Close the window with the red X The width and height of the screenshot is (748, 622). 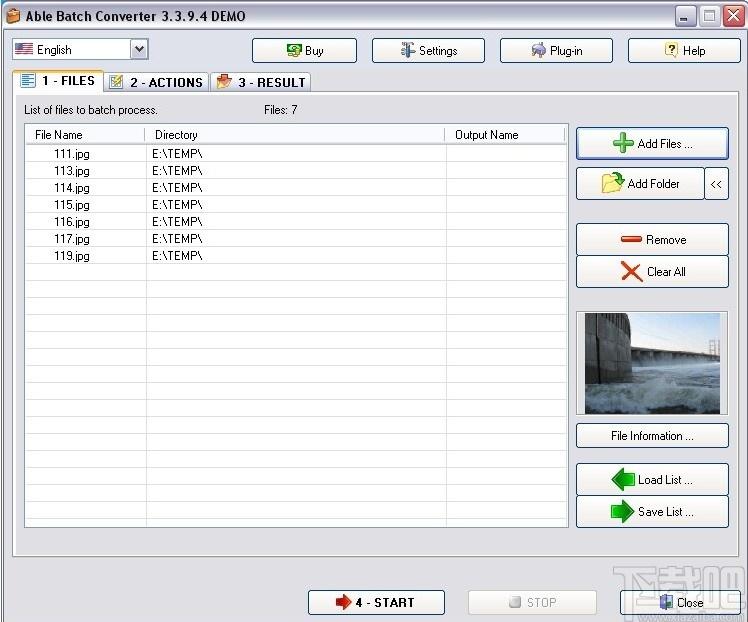pyautogui.click(x=733, y=17)
